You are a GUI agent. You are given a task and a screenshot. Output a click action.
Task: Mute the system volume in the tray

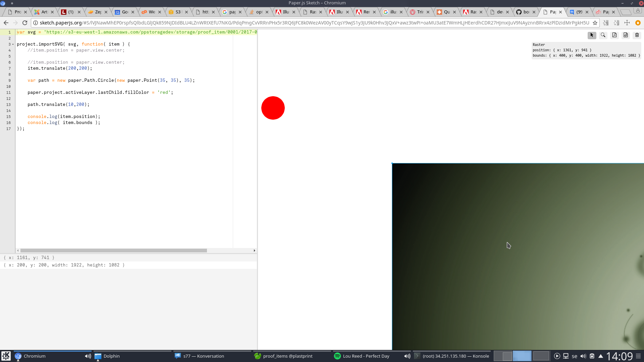point(584,356)
